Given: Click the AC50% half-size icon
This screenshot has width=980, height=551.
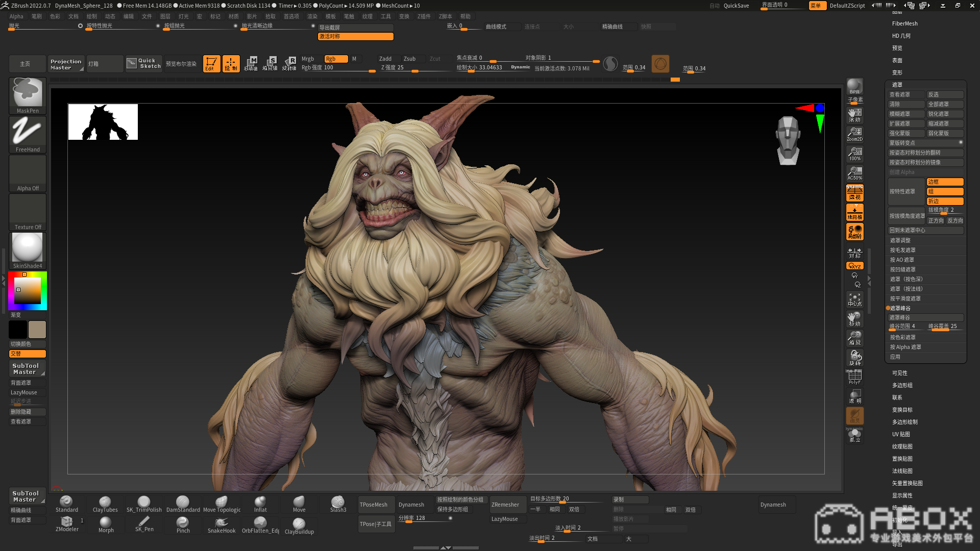Looking at the screenshot, I should (854, 173).
